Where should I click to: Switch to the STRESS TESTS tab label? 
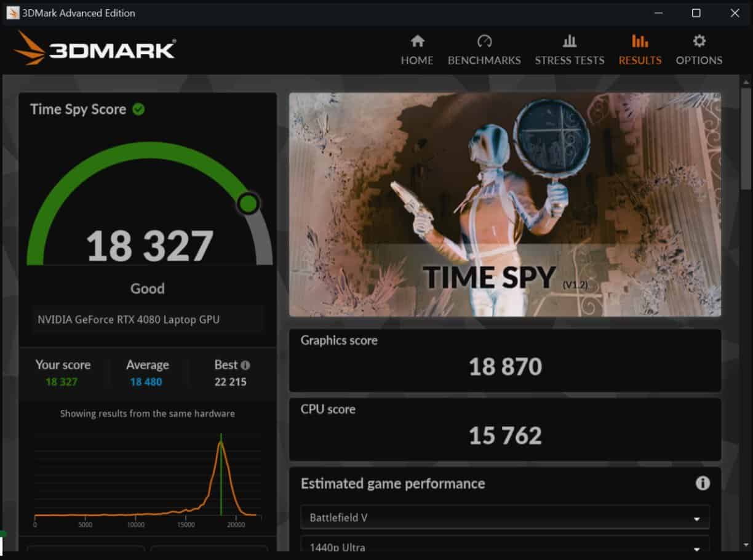coord(570,60)
